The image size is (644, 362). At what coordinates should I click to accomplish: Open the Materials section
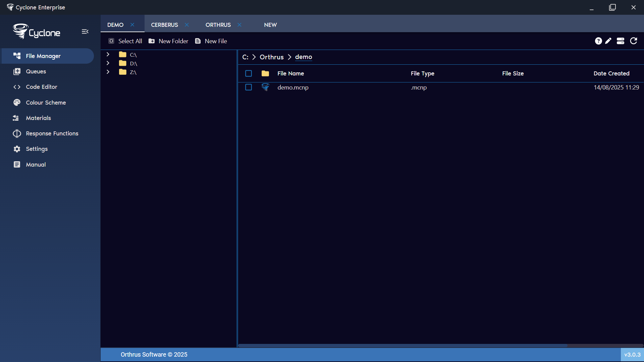pos(38,118)
